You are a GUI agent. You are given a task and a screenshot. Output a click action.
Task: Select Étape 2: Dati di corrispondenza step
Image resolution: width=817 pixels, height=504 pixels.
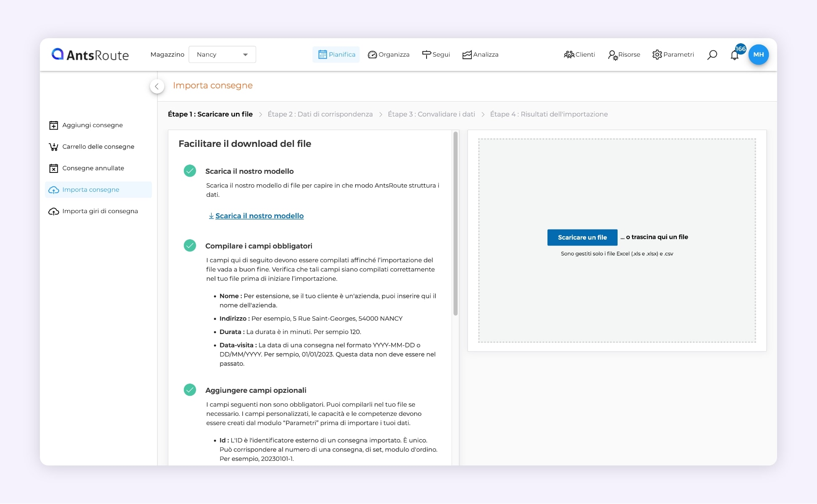coord(320,114)
